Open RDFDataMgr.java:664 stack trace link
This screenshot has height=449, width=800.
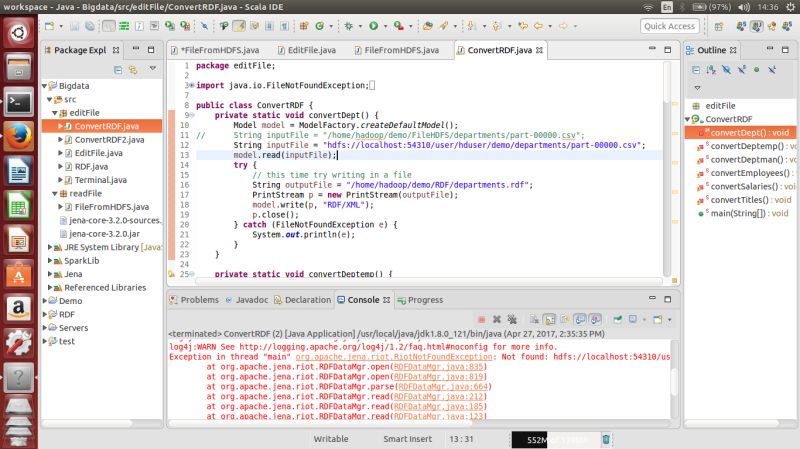(443, 387)
